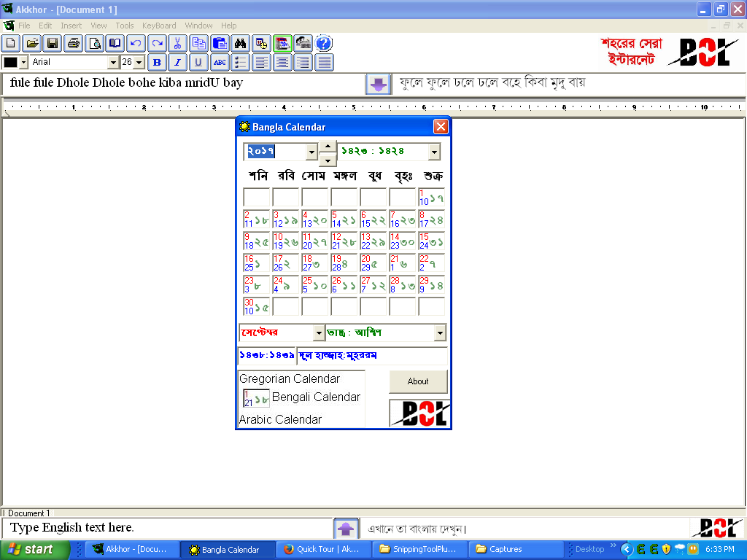
Task: Toggle Underline formatting
Action: (x=198, y=63)
